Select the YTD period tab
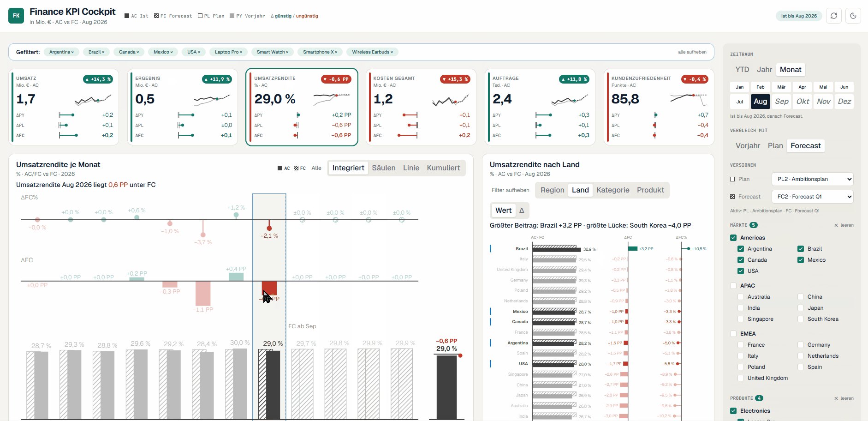868x421 pixels. 742,70
